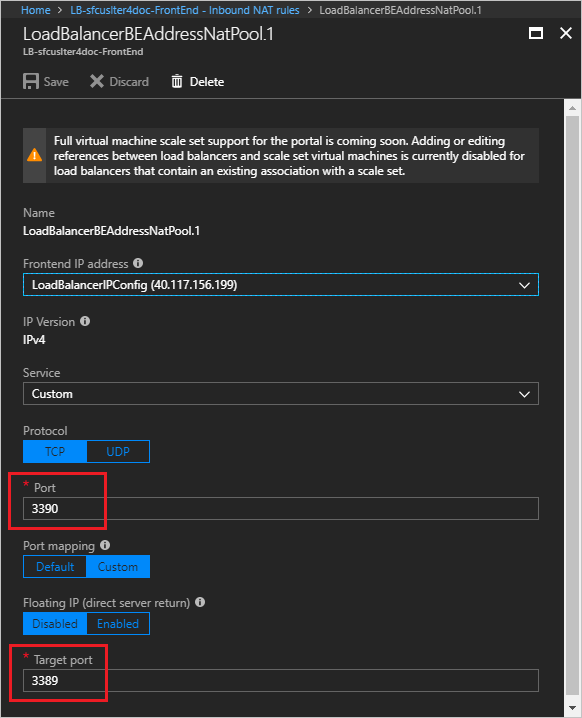Click the Floating IP info icon

point(200,602)
